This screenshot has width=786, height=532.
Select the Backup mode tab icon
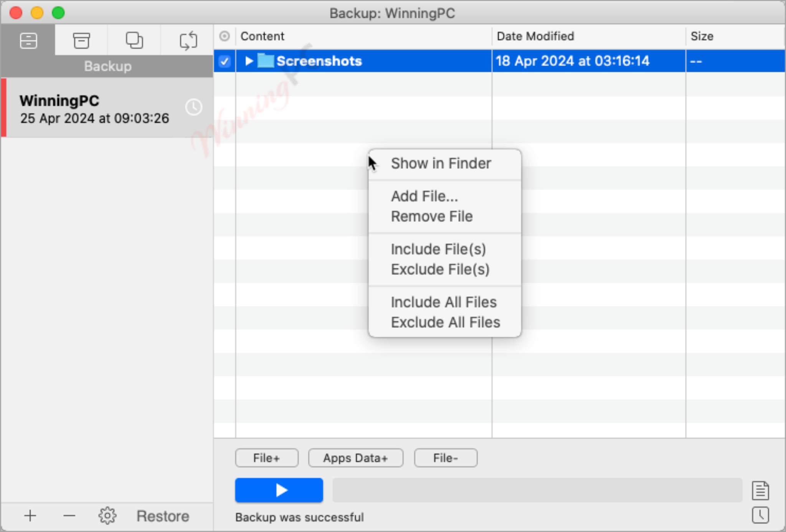point(28,40)
